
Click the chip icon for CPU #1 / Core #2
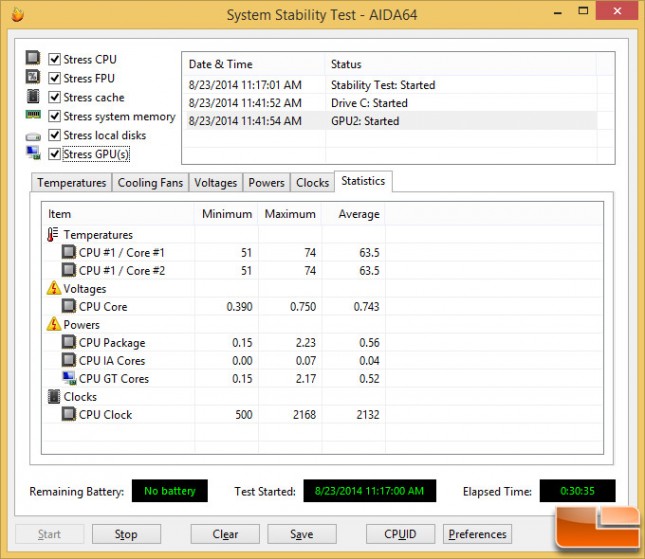69,270
